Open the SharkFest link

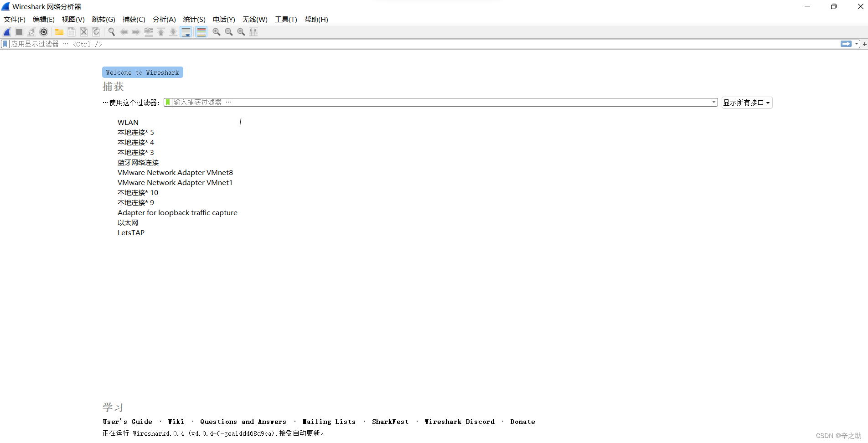tap(390, 422)
